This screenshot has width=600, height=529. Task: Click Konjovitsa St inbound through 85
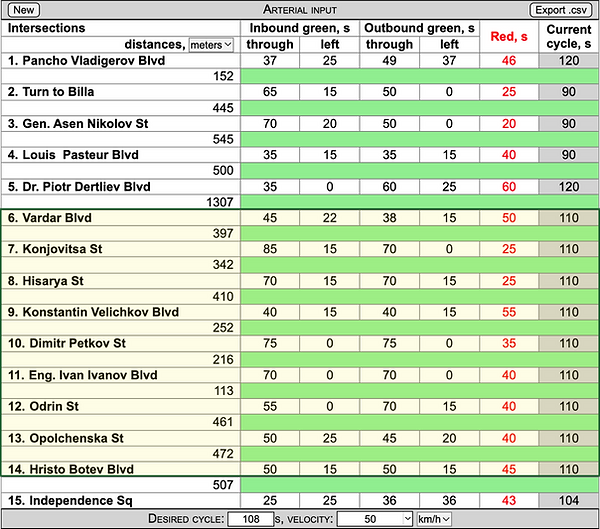tap(270, 249)
